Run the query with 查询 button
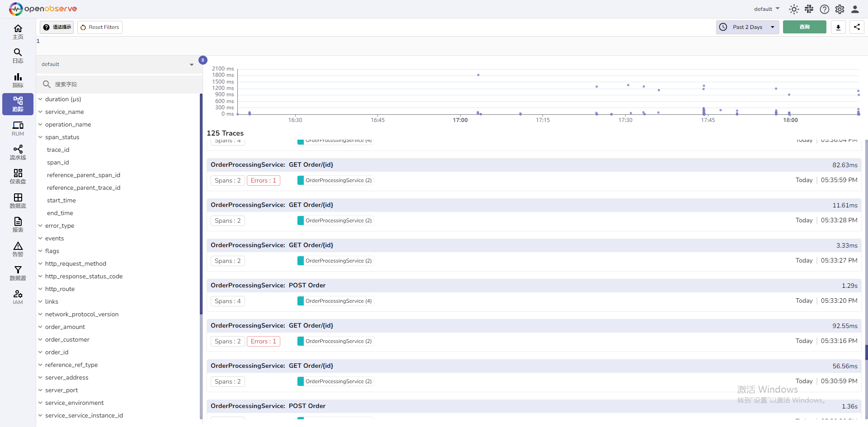This screenshot has height=427, width=868. click(x=804, y=27)
